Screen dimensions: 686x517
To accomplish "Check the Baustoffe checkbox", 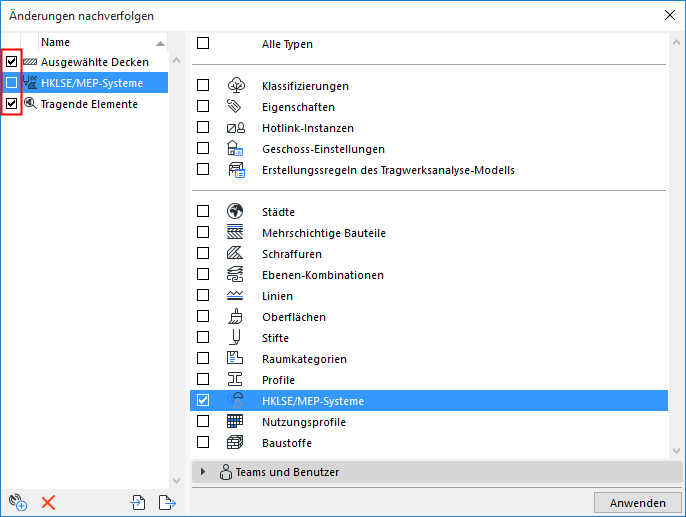I will click(x=203, y=442).
